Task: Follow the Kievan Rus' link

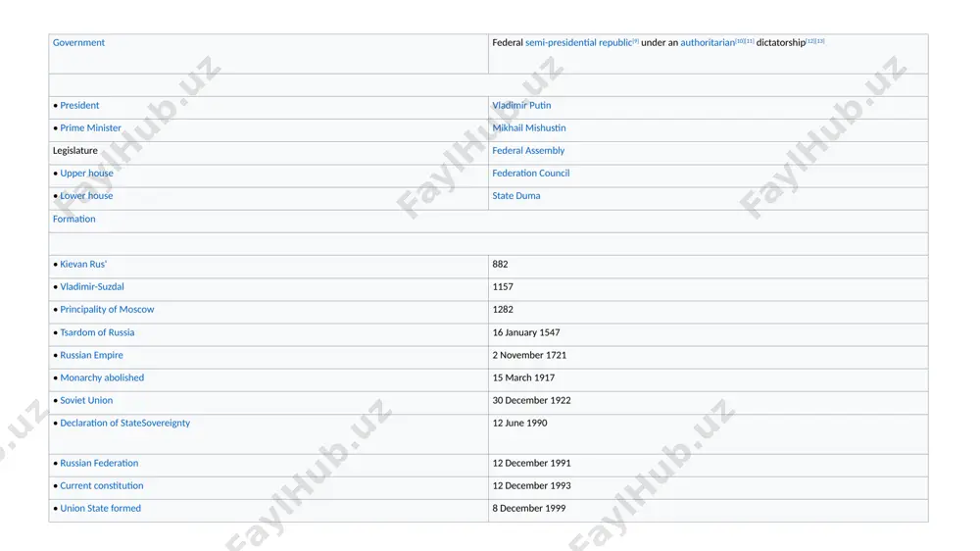Action: click(83, 264)
